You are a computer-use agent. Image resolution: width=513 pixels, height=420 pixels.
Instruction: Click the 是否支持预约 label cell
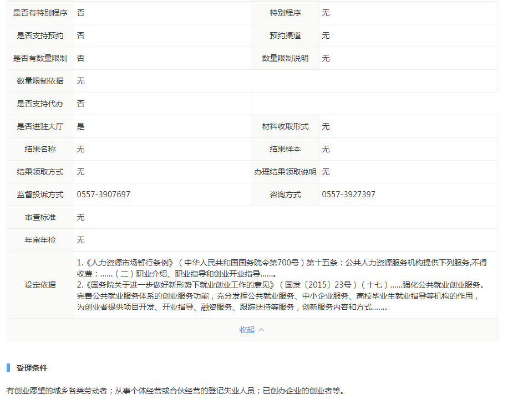(x=40, y=35)
